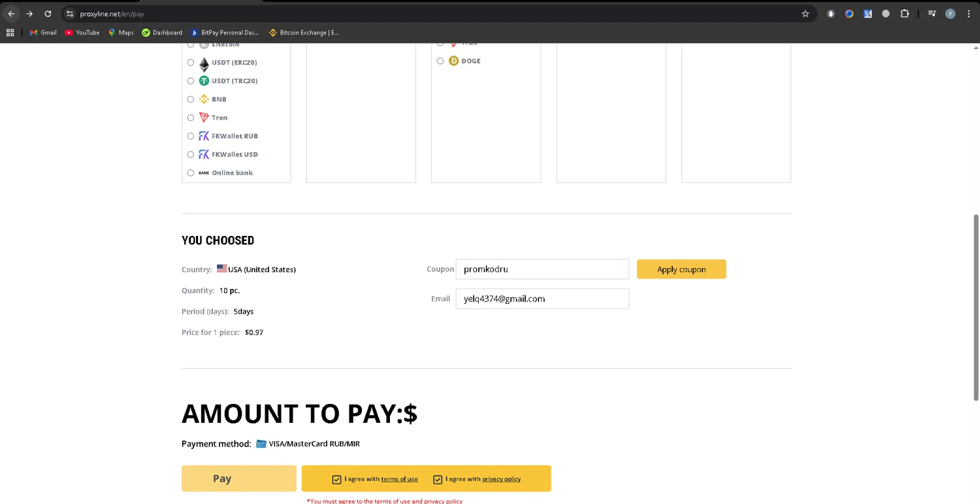Click the USA flag icon

tap(222, 269)
